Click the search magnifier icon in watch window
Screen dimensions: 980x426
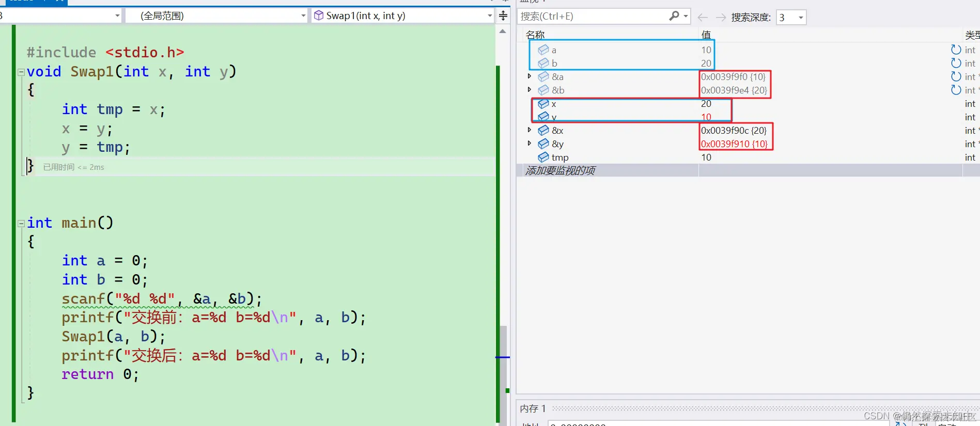pos(674,16)
